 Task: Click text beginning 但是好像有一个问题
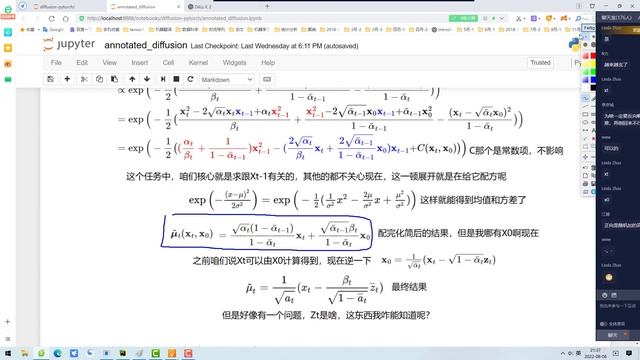(326, 315)
